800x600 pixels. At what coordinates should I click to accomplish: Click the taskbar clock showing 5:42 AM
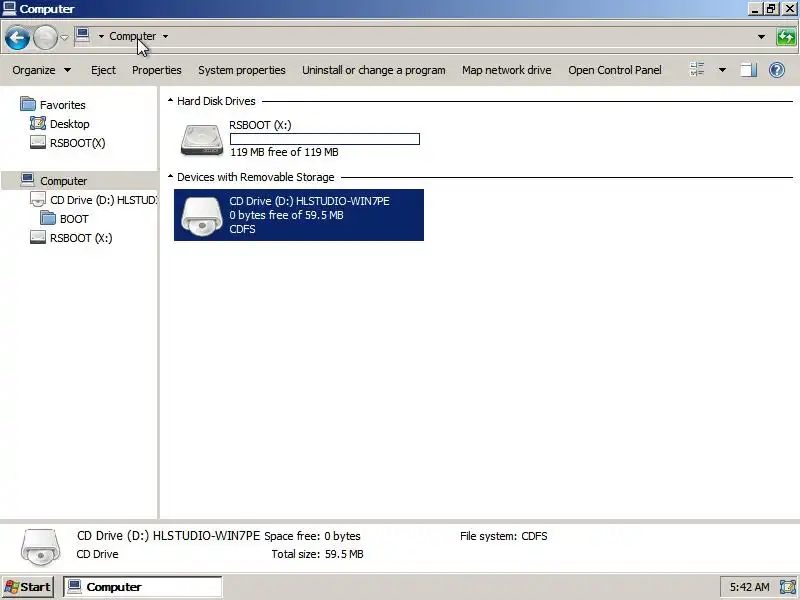coord(749,587)
